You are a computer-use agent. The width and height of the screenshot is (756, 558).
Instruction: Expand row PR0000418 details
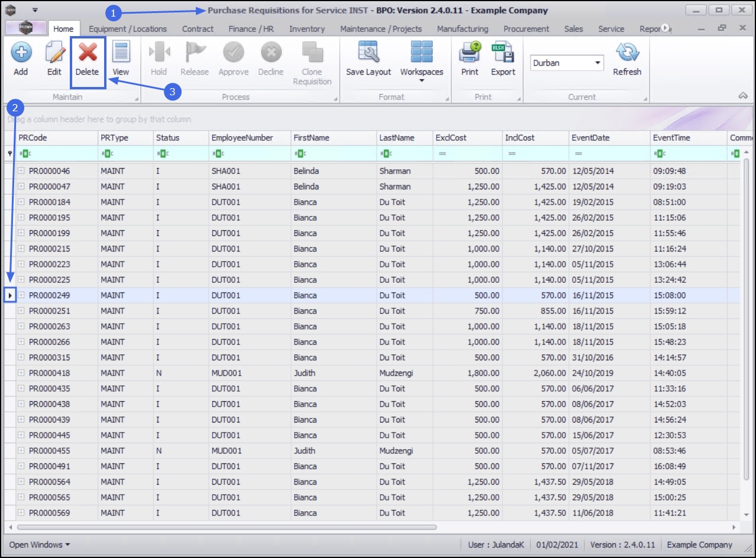21,373
